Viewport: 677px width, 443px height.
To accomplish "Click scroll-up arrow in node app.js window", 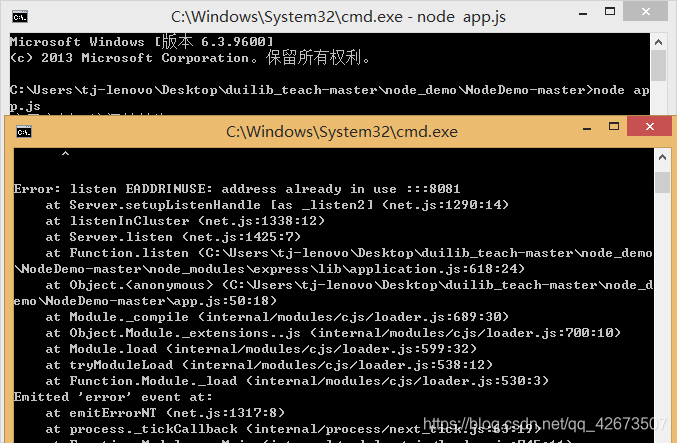I will click(658, 42).
